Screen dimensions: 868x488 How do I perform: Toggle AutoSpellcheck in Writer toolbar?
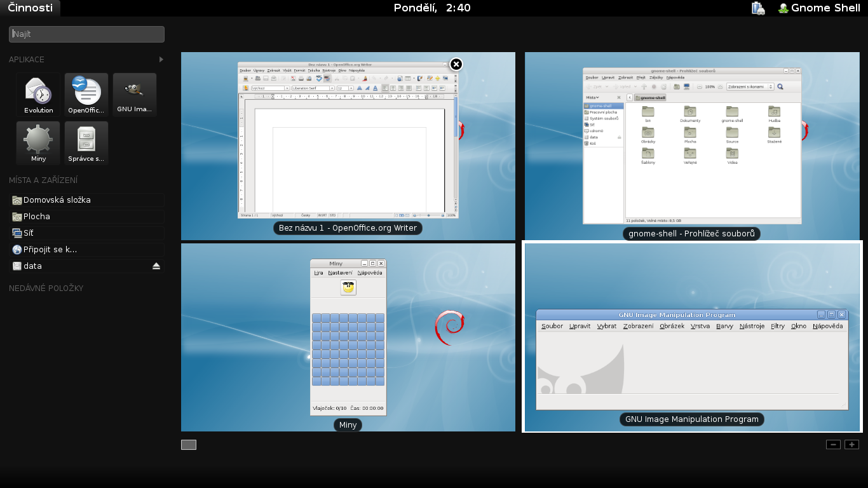coord(327,78)
